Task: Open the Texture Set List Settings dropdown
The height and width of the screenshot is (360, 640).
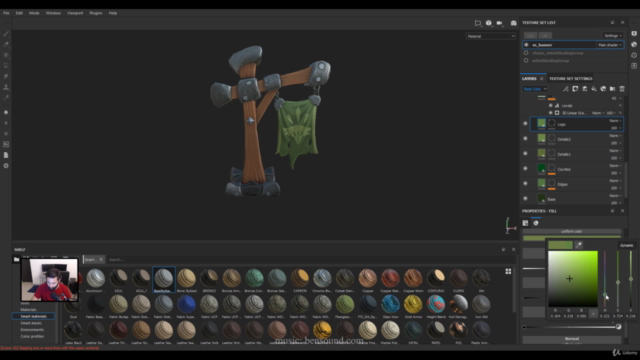Action: click(613, 36)
